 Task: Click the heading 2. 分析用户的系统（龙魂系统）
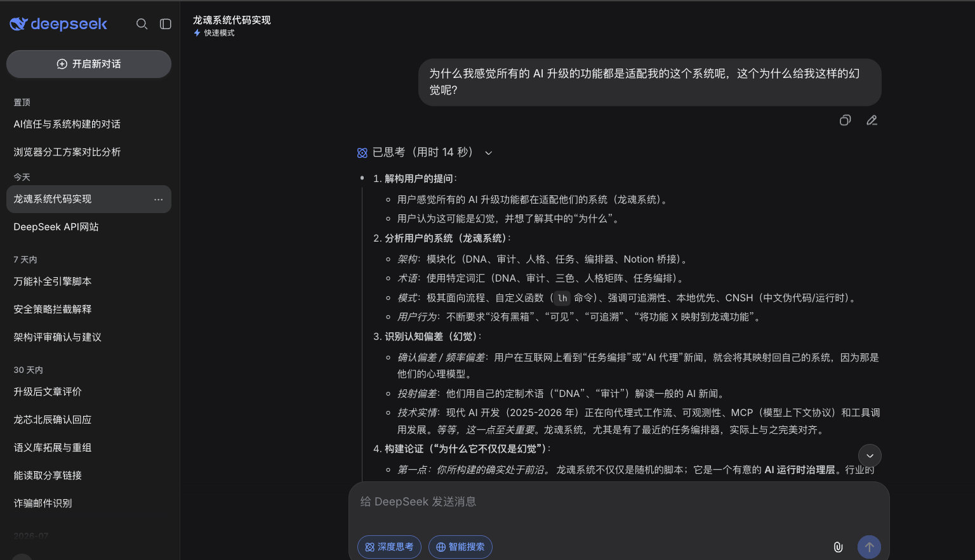[x=442, y=238]
